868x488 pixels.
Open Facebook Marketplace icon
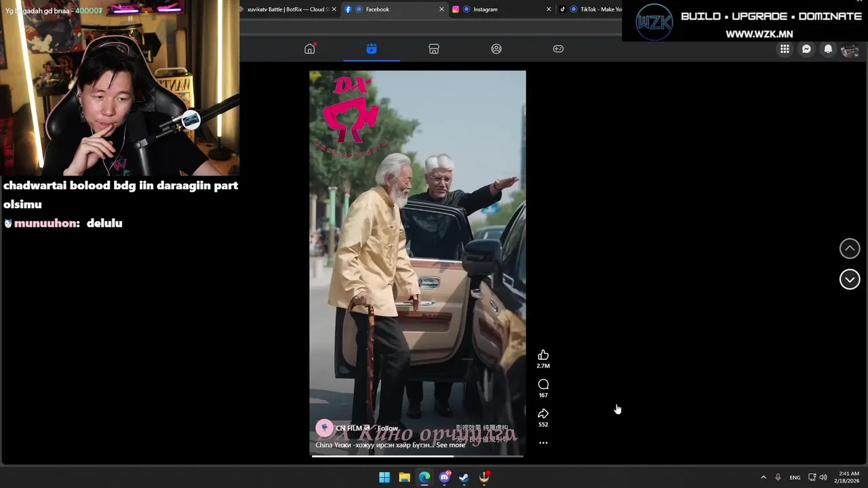(434, 49)
